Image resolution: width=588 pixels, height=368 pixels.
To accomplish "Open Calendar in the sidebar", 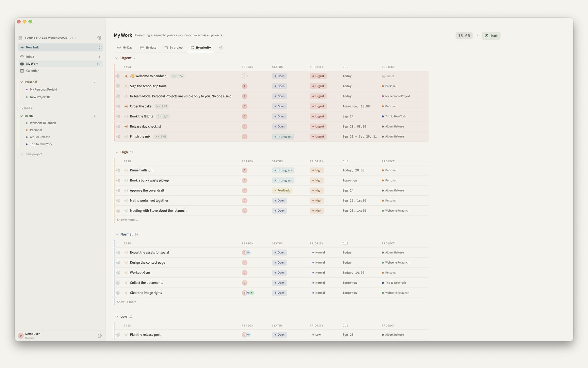I will [x=60, y=71].
